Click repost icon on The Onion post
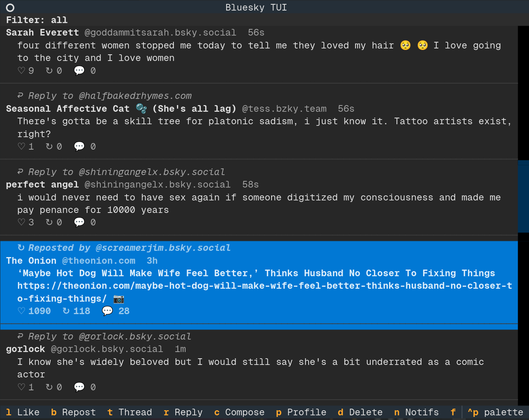The image size is (529, 420). 66,311
